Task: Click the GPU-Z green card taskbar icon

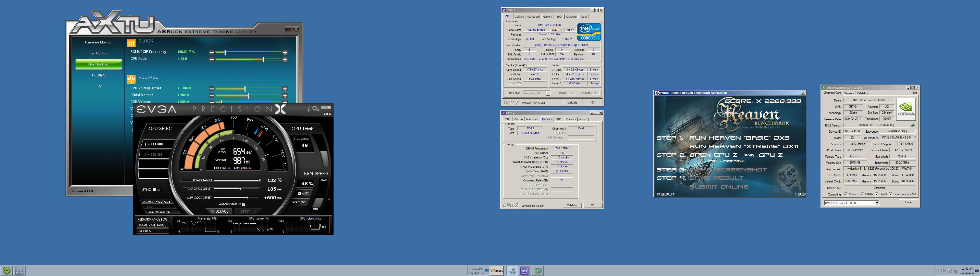Action: point(538,271)
